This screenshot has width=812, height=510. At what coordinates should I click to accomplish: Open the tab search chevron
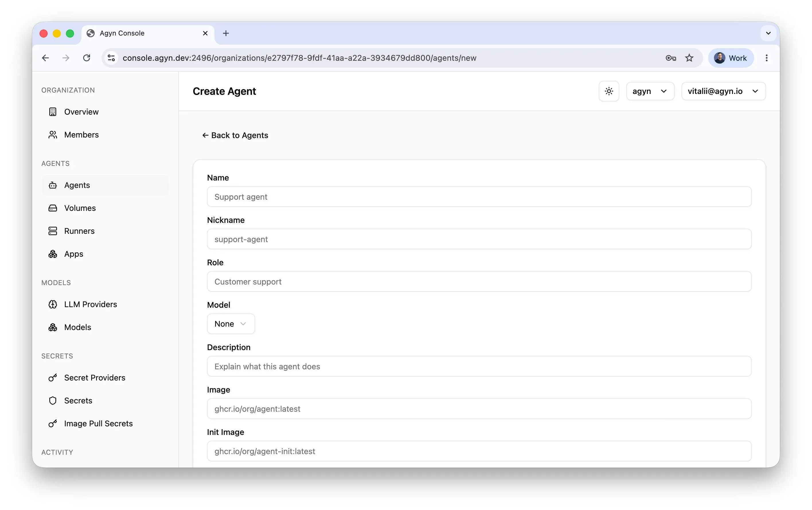click(768, 33)
